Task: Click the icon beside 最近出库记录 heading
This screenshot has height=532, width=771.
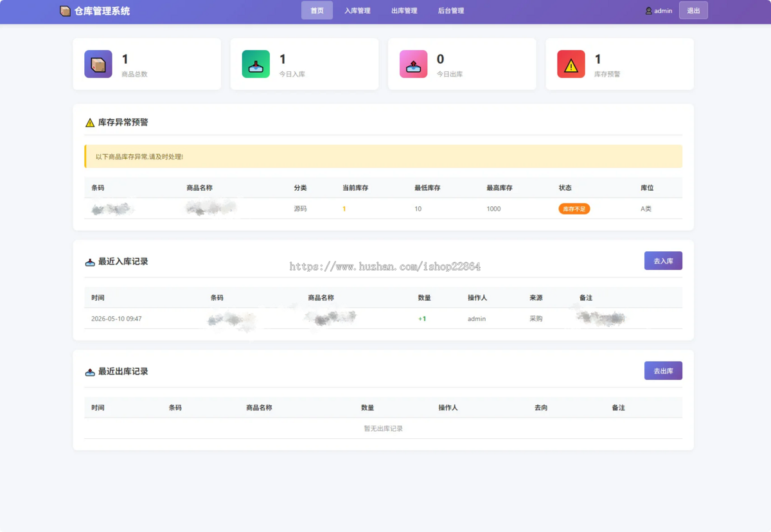Action: [90, 372]
